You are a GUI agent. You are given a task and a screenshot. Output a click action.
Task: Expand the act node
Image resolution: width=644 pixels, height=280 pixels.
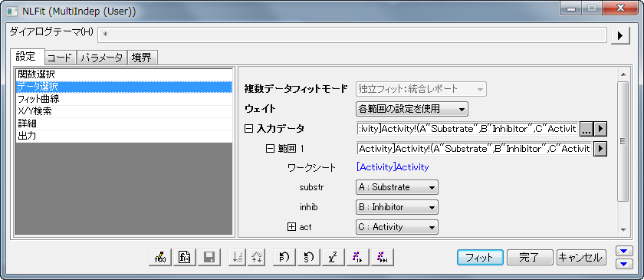pos(291,226)
